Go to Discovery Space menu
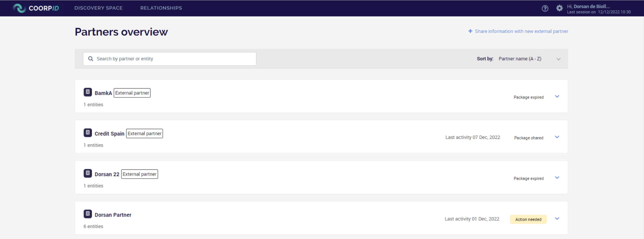Viewport: 644px width, 239px height. 98,8
